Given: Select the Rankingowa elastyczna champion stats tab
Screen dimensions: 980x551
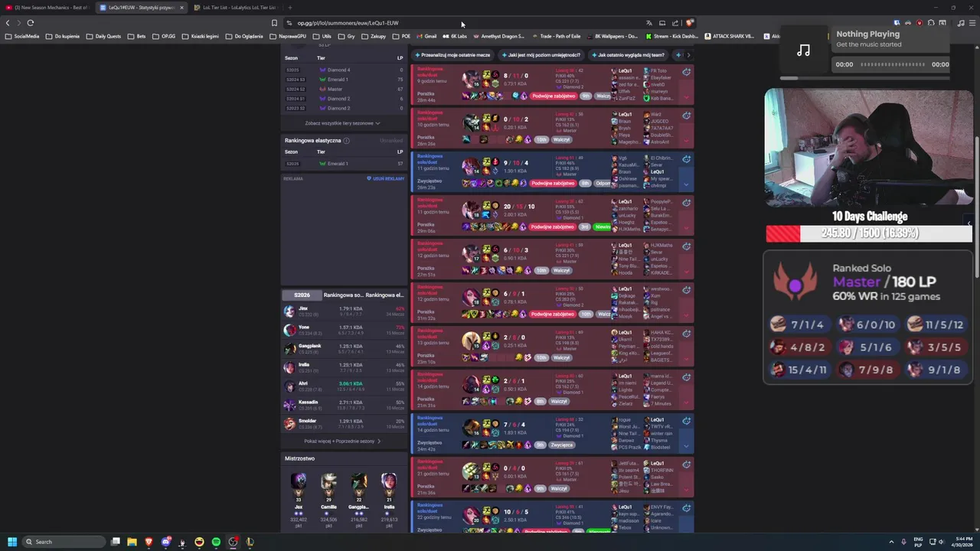Looking at the screenshot, I should 384,295.
